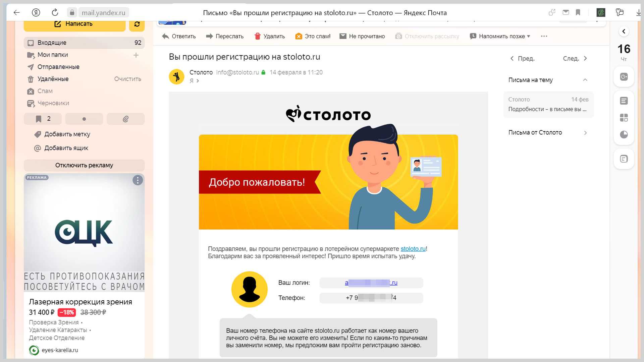
Task: Click the mailbox refresh icon
Action: click(x=137, y=24)
